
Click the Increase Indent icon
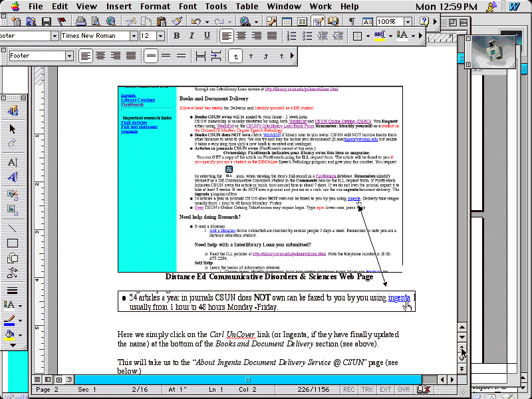tap(338, 36)
